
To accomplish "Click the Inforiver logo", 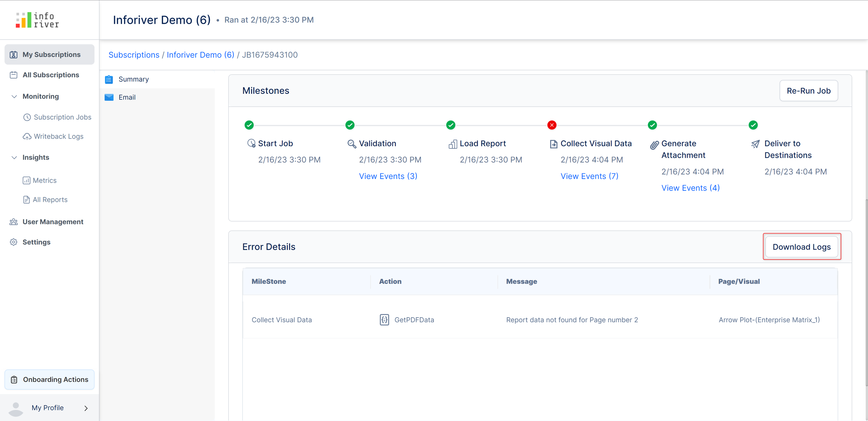I will (x=37, y=20).
